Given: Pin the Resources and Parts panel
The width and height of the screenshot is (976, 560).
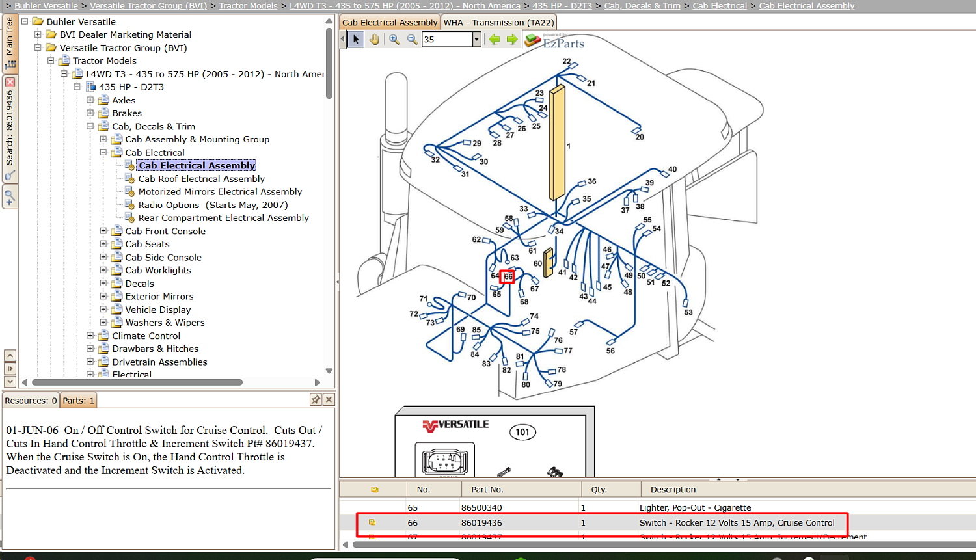Looking at the screenshot, I should pos(316,399).
